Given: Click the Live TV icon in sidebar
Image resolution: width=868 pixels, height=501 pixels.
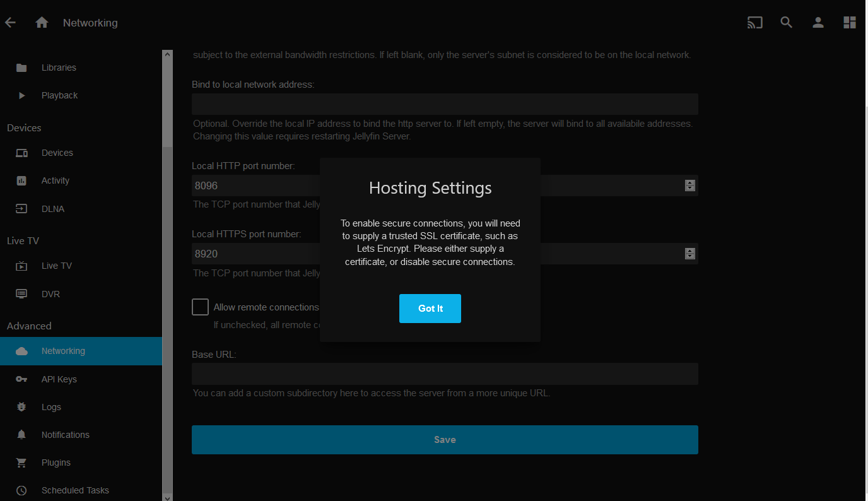Looking at the screenshot, I should [x=21, y=266].
